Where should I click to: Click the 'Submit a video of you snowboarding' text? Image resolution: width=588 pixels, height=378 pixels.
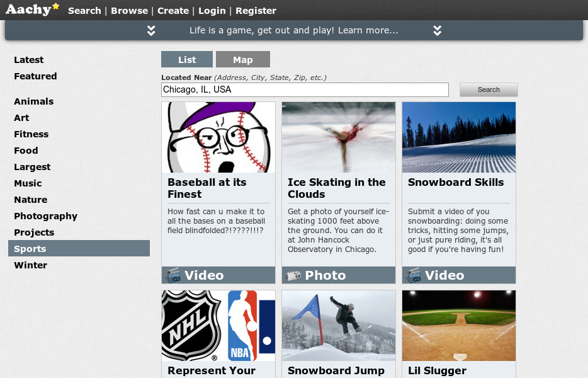[458, 231]
